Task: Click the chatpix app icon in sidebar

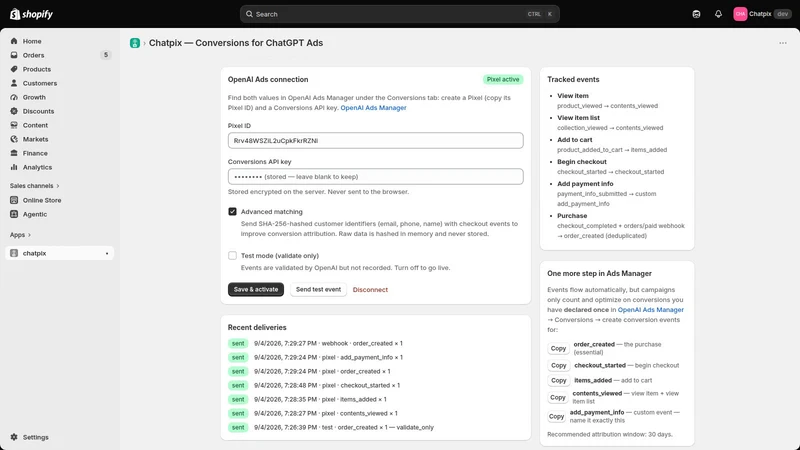Action: (x=14, y=253)
